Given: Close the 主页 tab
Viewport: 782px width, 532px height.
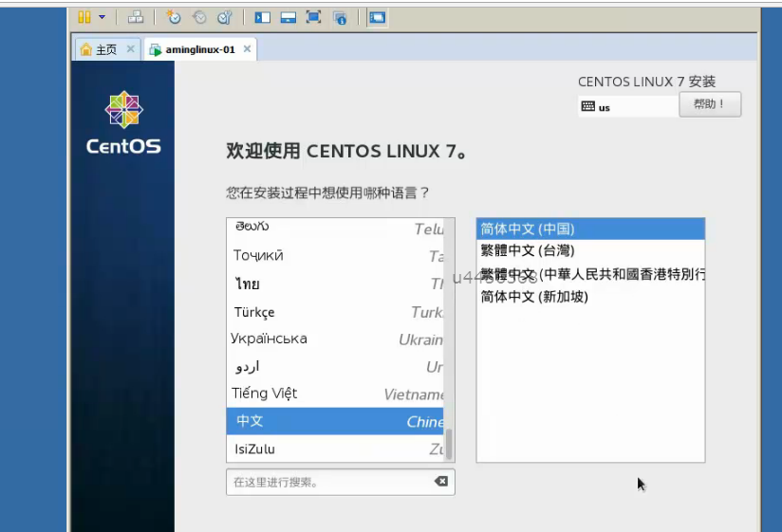Looking at the screenshot, I should (131, 48).
